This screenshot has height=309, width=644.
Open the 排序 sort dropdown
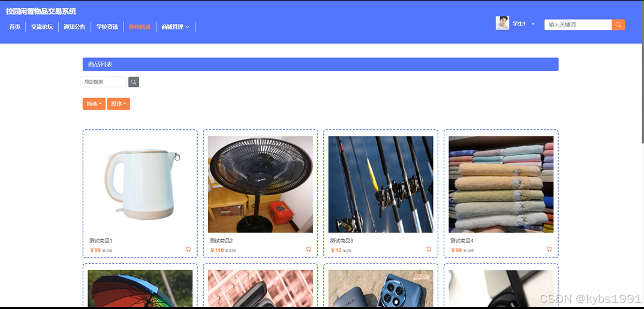(119, 104)
